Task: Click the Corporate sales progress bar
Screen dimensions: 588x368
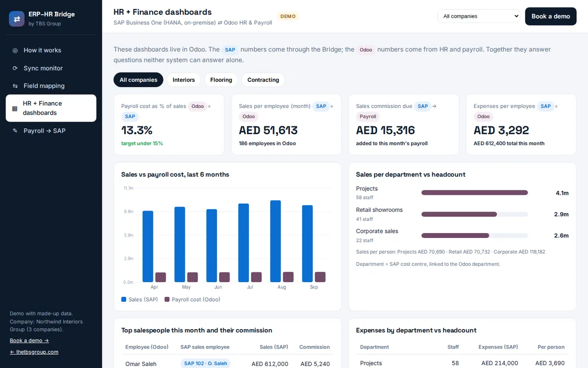Action: [x=474, y=236]
